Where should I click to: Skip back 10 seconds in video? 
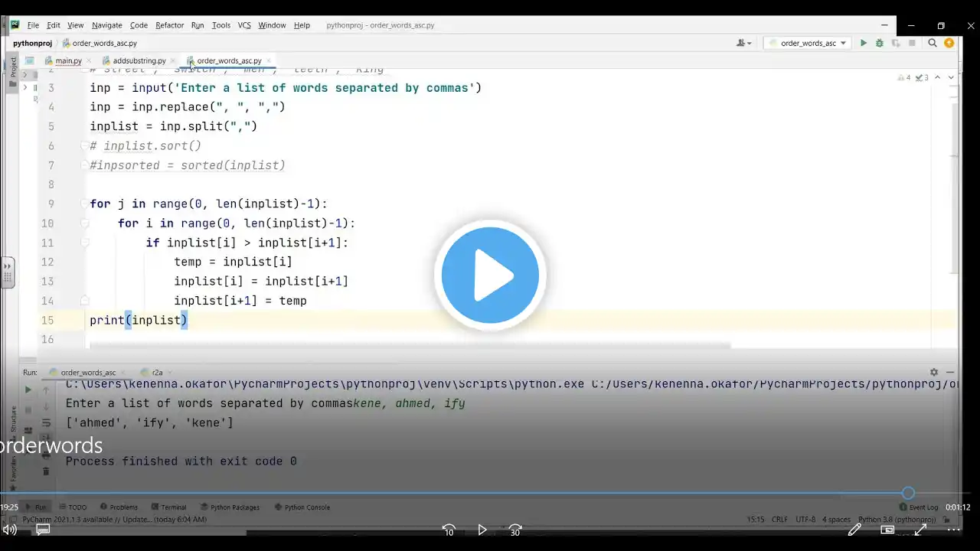click(449, 530)
